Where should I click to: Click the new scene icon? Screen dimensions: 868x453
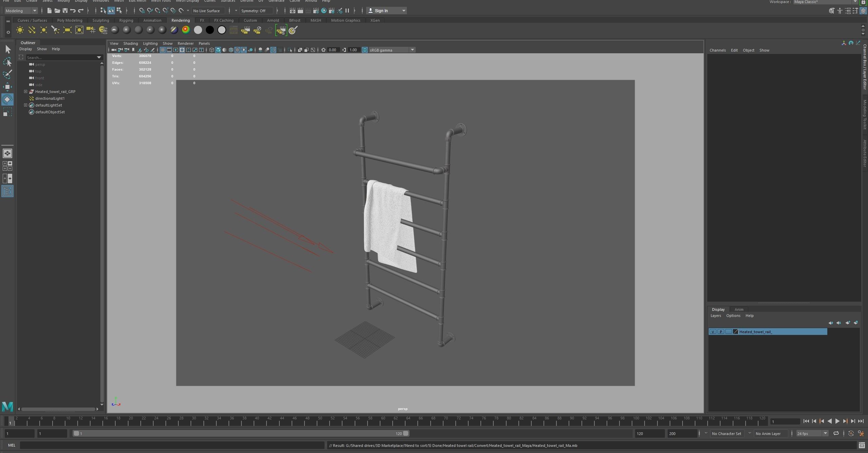pos(49,11)
